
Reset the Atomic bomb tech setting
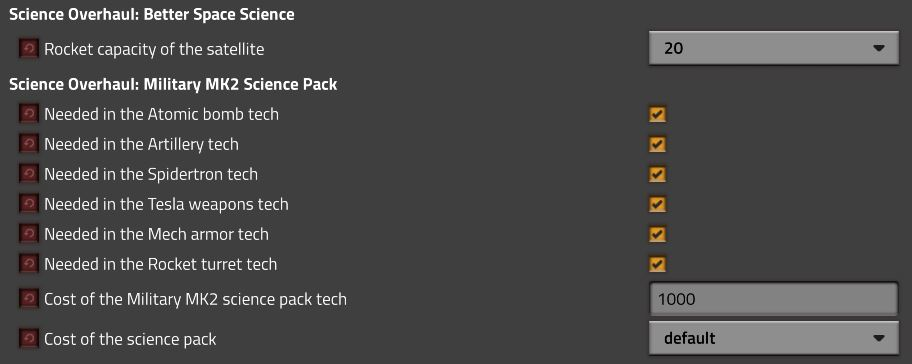click(x=28, y=113)
